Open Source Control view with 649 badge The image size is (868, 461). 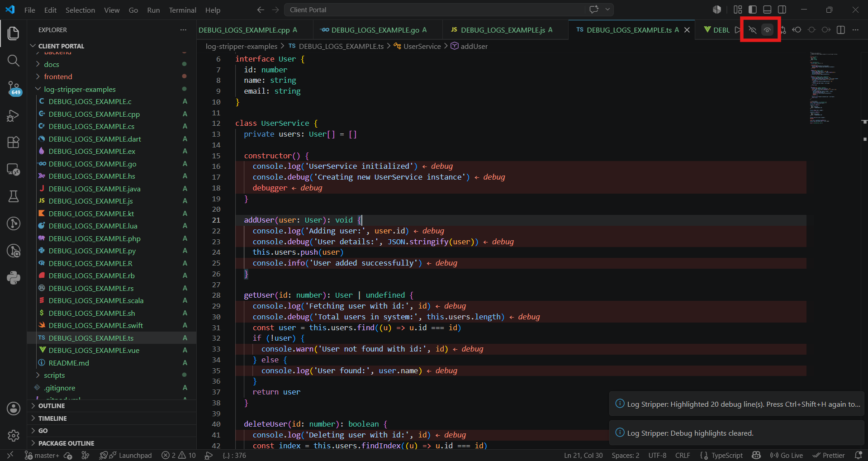tap(14, 88)
